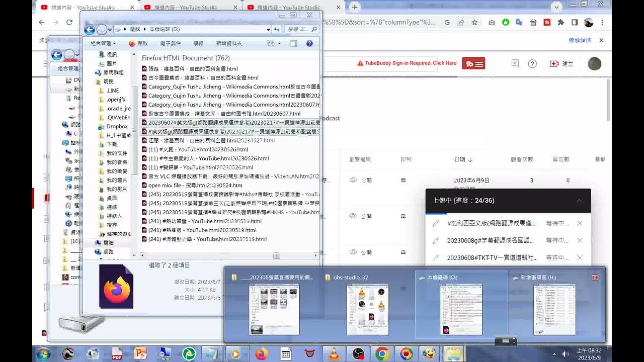Click 開啟 in the Explorer toolbar
This screenshot has width=644, height=362.
[138, 44]
